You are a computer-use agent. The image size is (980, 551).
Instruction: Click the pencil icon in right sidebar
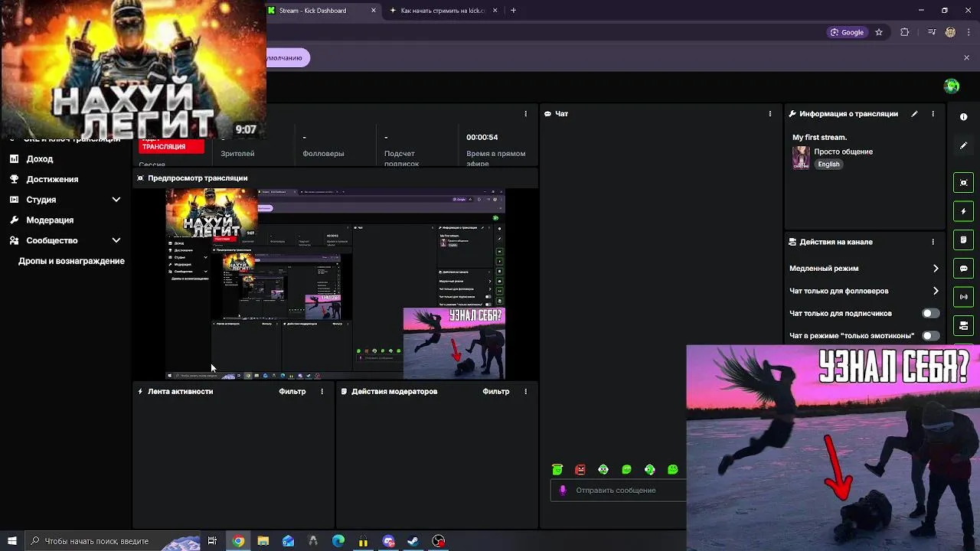pyautogui.click(x=963, y=145)
